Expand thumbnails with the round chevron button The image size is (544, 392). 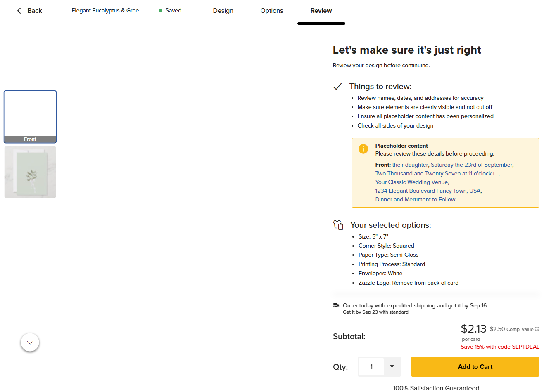[30, 342]
